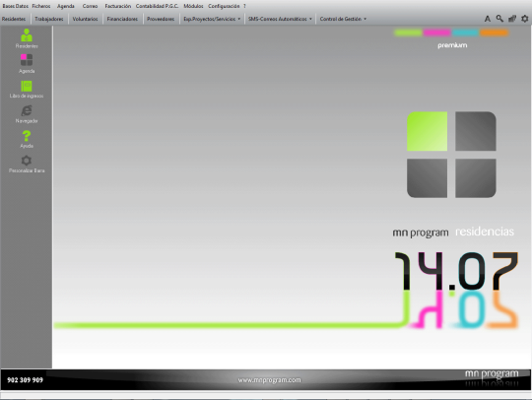Click the Financiadores toolbar button
This screenshot has width=532, height=400.
(x=122, y=19)
